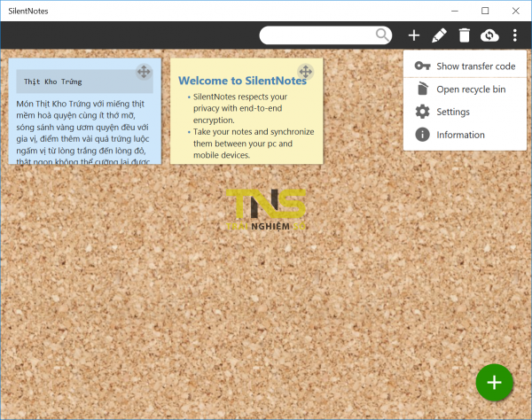Select Show transfer code menu entry
This screenshot has height=420, width=532.
465,66
